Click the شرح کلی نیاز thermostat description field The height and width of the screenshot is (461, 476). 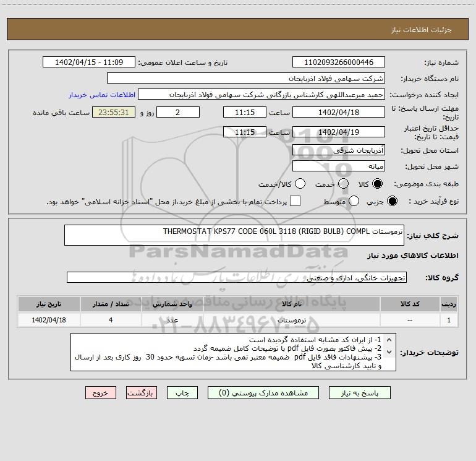[x=234, y=235]
